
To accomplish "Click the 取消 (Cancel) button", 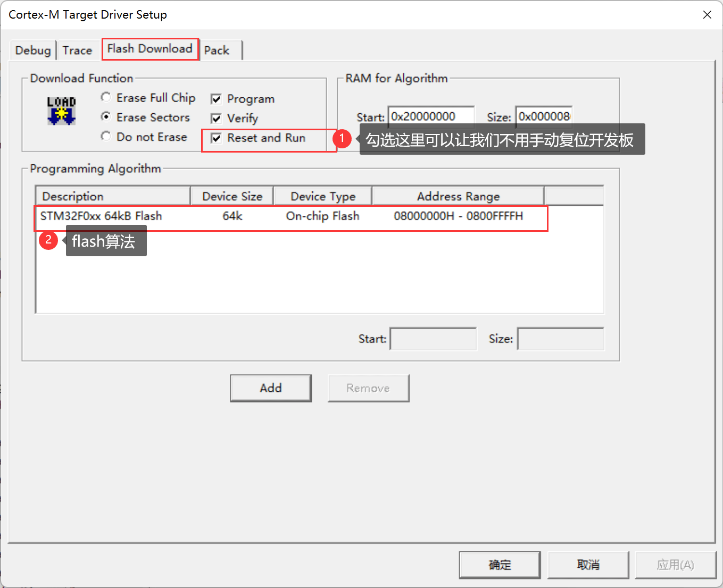I will click(x=588, y=565).
